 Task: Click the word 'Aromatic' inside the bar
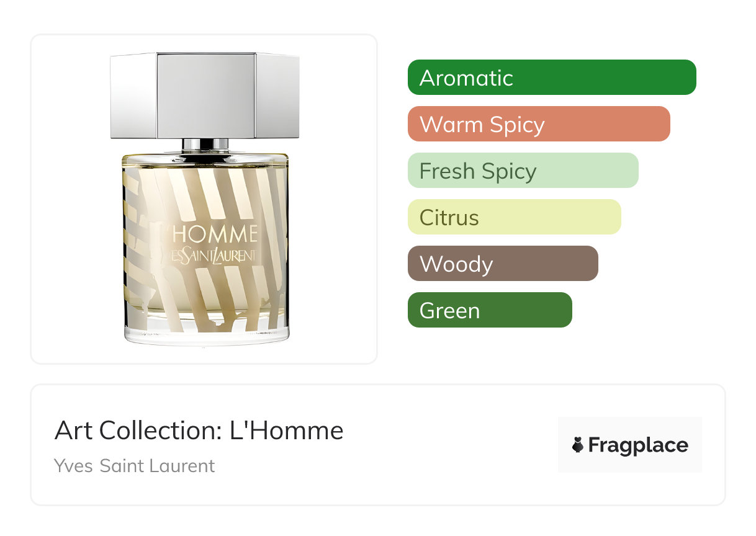pos(466,78)
